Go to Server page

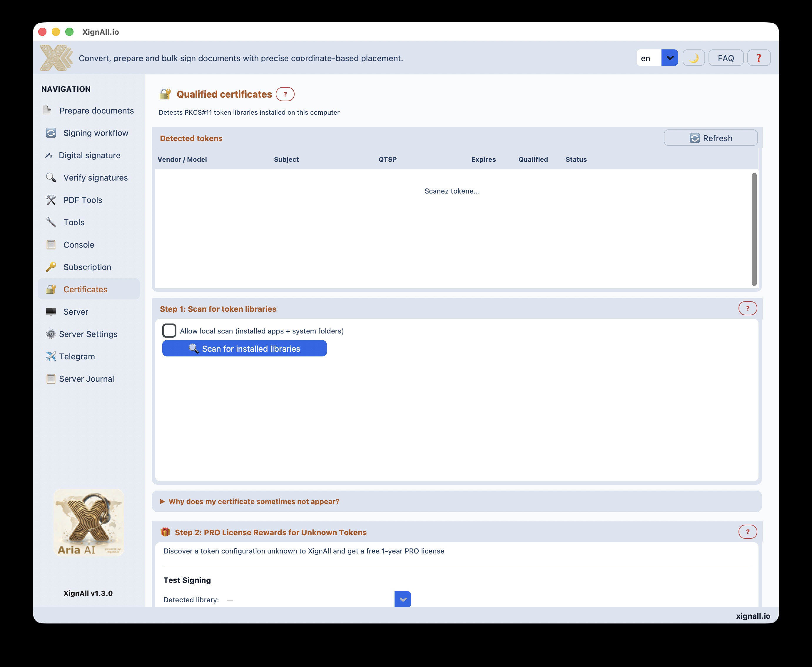[89, 311]
